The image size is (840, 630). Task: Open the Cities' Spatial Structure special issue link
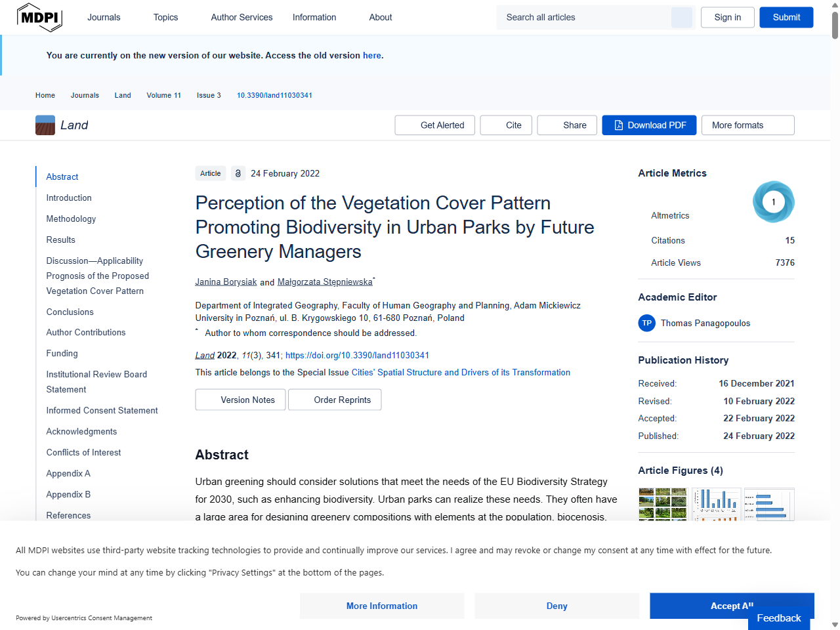tap(461, 372)
